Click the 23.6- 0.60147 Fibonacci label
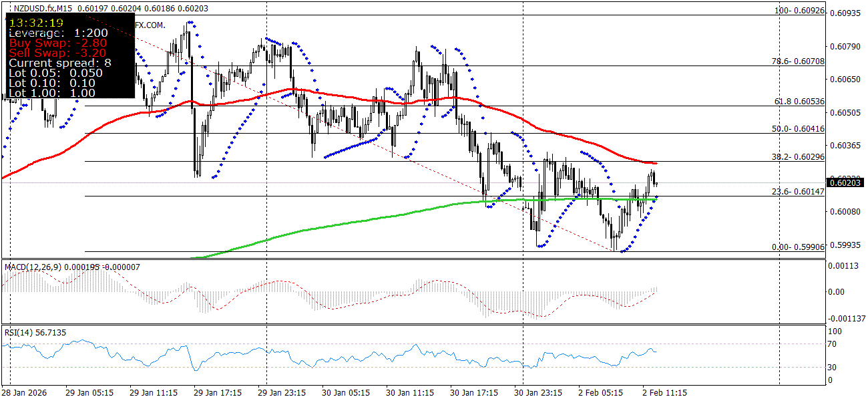The width and height of the screenshot is (868, 401). pyautogui.click(x=799, y=192)
